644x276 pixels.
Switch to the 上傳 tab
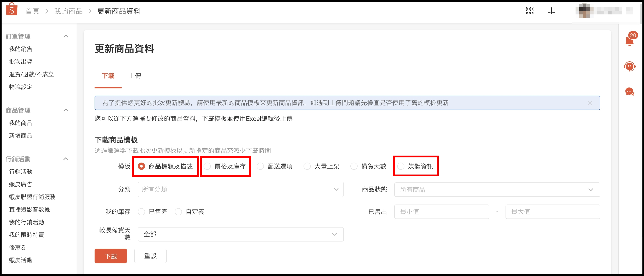pyautogui.click(x=135, y=76)
